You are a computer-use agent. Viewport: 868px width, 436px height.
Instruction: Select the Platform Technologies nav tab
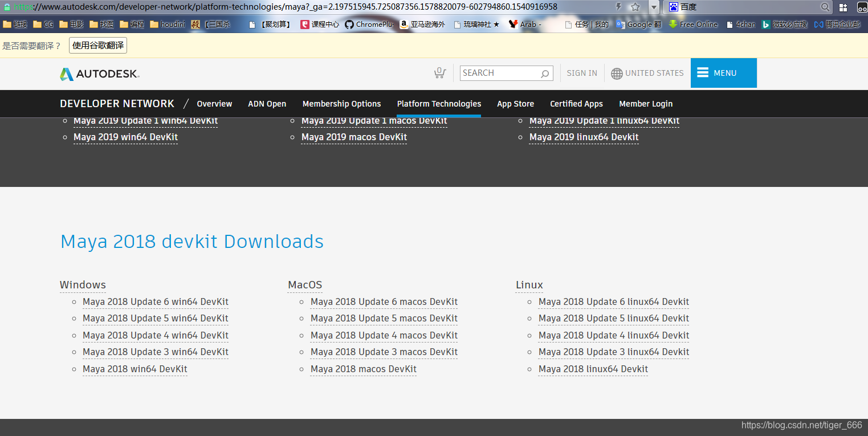tap(439, 104)
